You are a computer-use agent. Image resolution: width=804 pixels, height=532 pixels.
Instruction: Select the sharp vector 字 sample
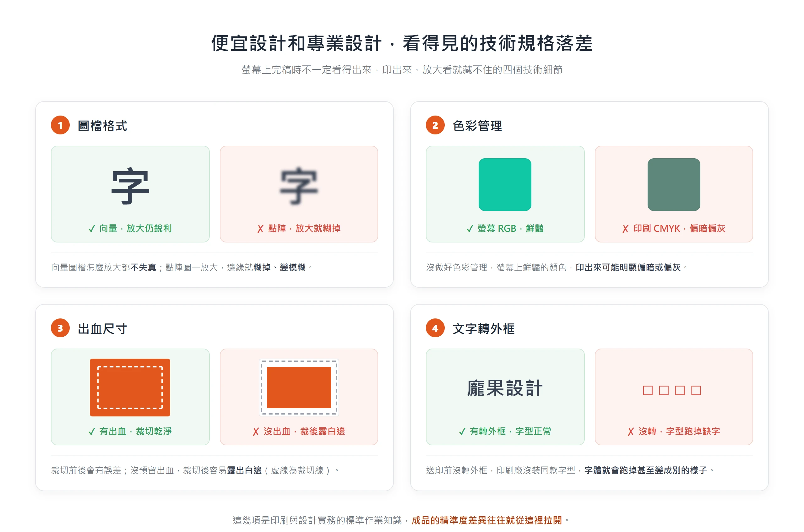130,186
